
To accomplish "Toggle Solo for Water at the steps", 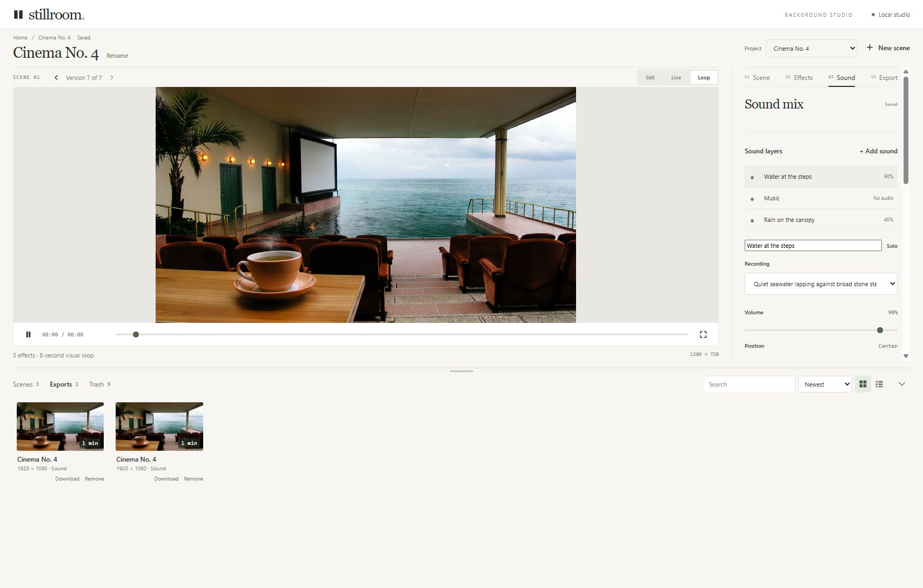I will (x=892, y=246).
